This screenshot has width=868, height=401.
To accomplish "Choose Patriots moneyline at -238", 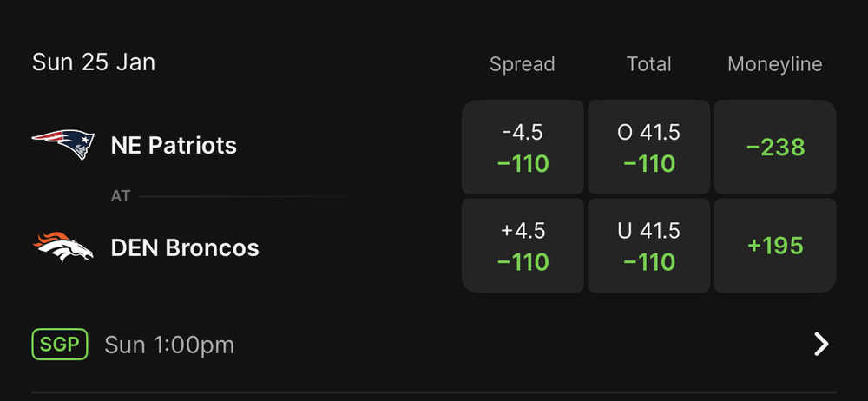I will (x=775, y=148).
